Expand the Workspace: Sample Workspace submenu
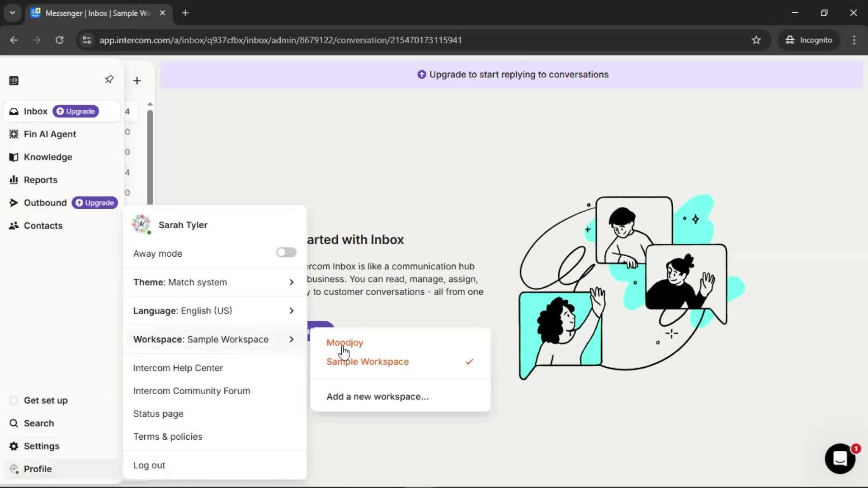 coord(215,339)
